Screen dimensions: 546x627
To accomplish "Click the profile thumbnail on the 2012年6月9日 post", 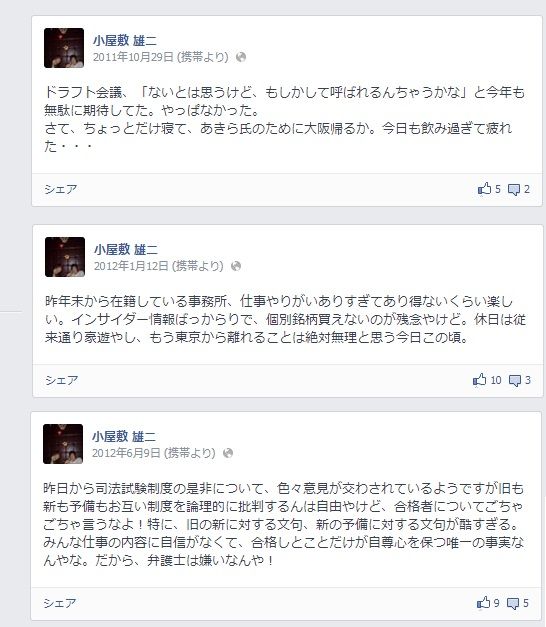I will (63, 444).
